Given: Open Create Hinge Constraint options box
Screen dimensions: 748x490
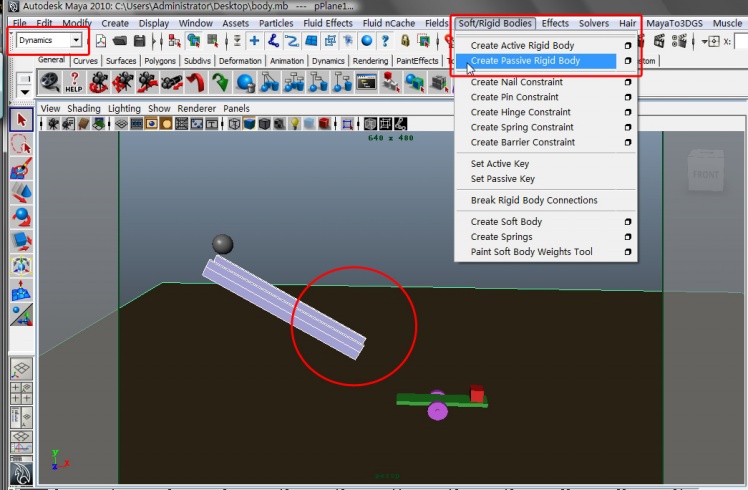Looking at the screenshot, I should tap(628, 112).
